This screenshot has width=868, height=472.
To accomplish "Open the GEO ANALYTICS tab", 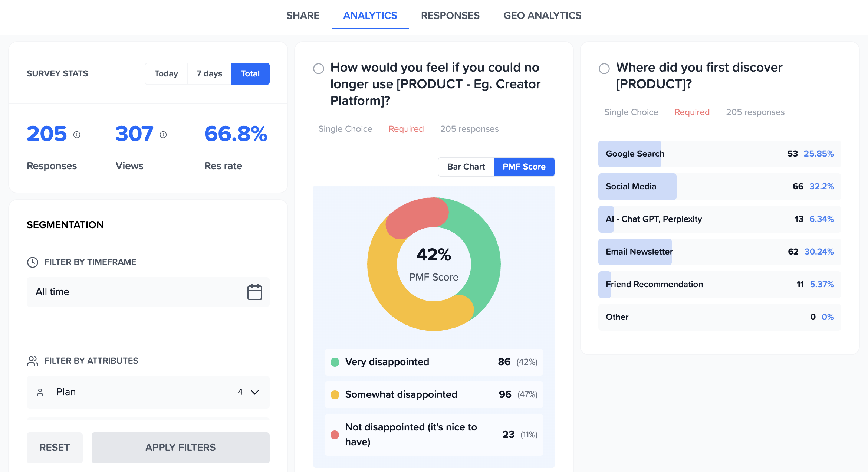I will [542, 16].
